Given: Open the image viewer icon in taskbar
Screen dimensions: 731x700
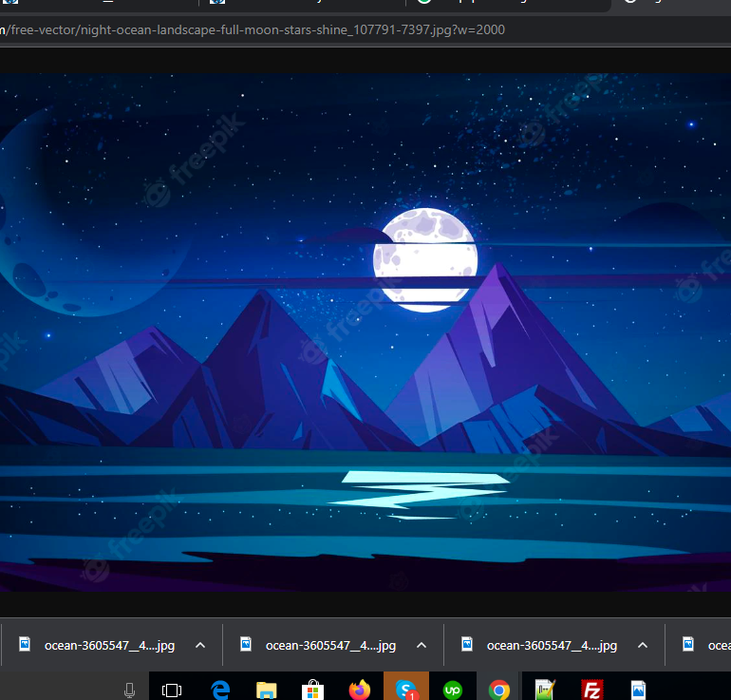Looking at the screenshot, I should (639, 691).
